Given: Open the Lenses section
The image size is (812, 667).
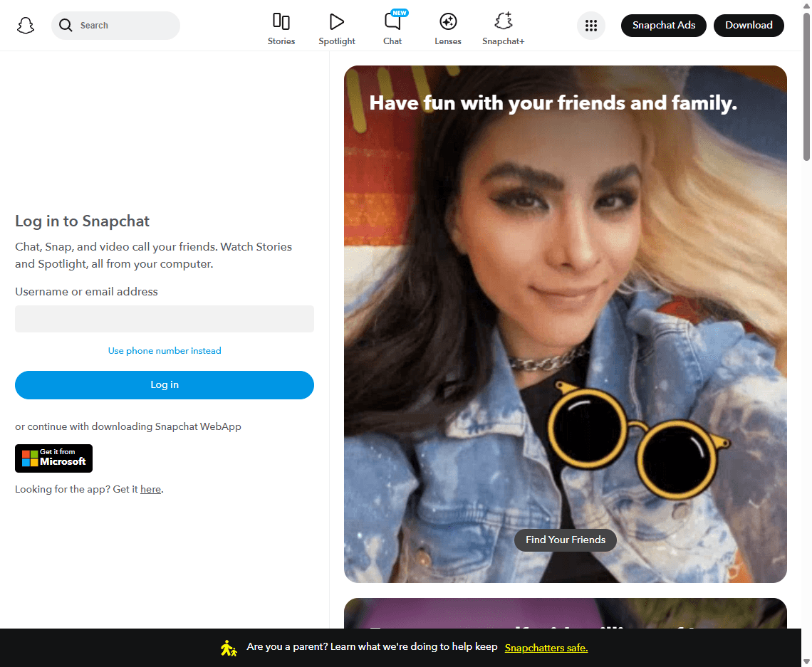Looking at the screenshot, I should click(448, 29).
